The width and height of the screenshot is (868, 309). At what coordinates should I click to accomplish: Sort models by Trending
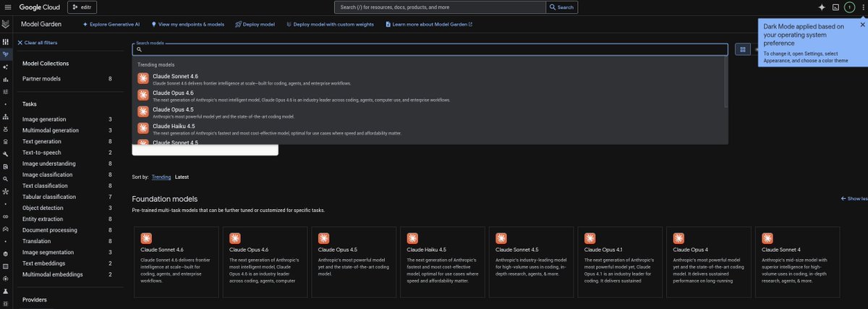click(161, 177)
